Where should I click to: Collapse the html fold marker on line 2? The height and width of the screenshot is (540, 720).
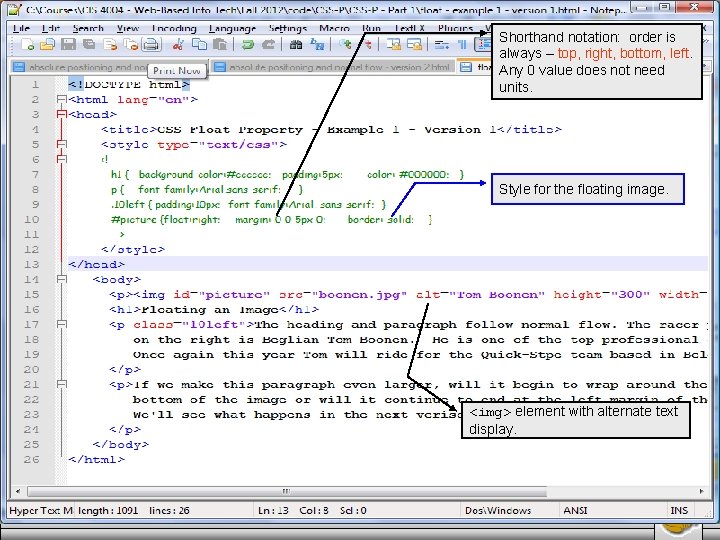click(x=61, y=100)
